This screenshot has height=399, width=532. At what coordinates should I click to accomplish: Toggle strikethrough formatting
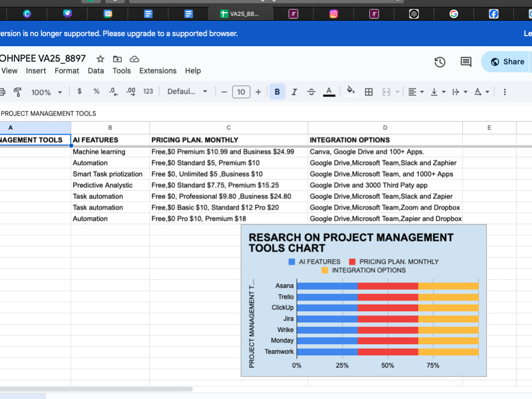(311, 92)
